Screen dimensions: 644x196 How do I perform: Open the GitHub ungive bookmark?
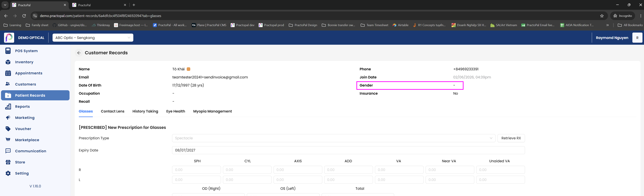[x=70, y=25]
